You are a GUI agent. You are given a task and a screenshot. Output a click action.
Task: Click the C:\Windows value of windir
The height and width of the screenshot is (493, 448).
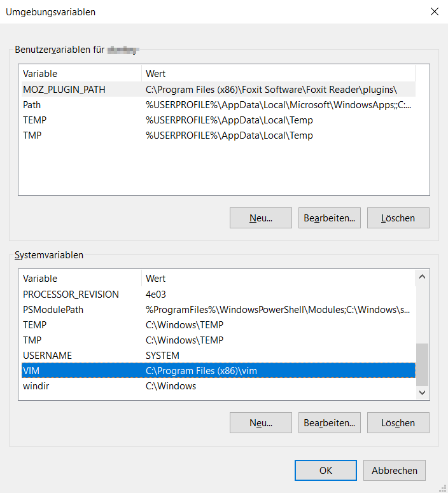171,386
